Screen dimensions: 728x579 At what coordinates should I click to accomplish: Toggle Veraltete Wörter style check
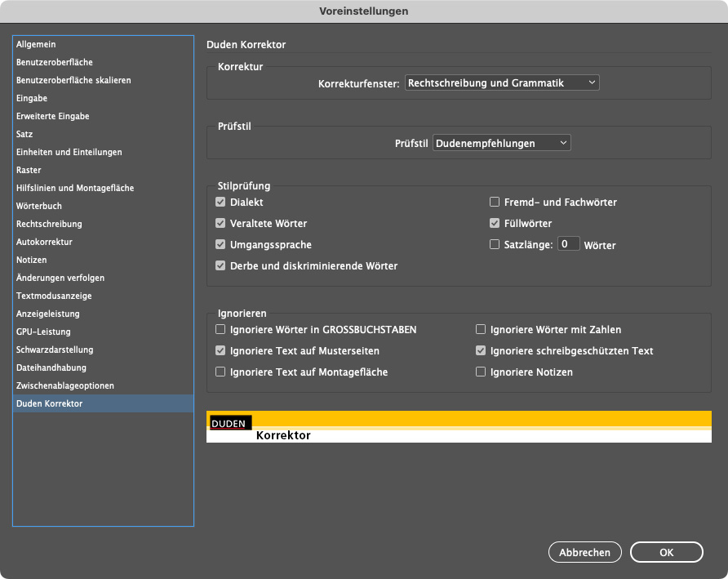pos(220,223)
